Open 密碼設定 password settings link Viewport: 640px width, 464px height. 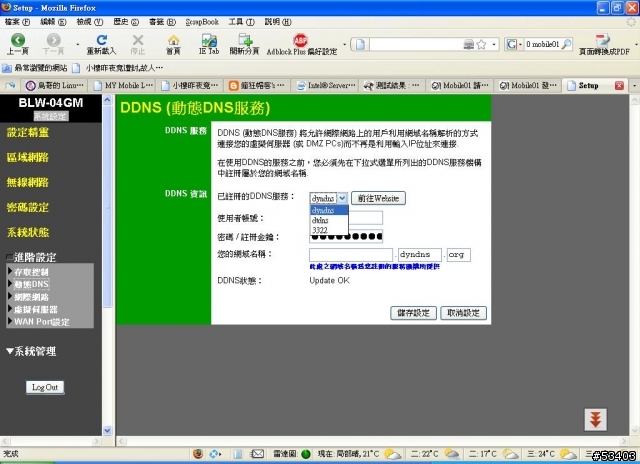pyautogui.click(x=28, y=207)
